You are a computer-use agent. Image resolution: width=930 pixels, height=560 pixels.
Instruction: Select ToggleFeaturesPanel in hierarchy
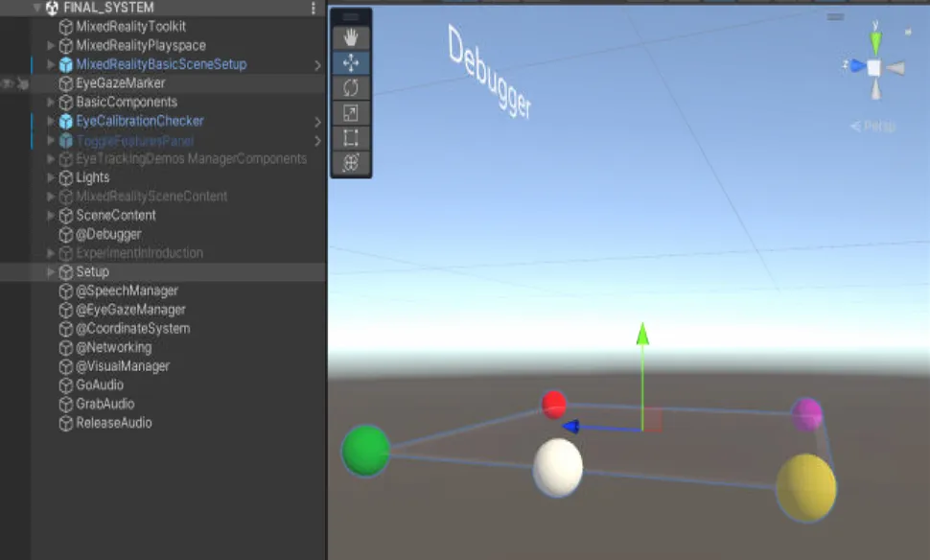pos(135,141)
